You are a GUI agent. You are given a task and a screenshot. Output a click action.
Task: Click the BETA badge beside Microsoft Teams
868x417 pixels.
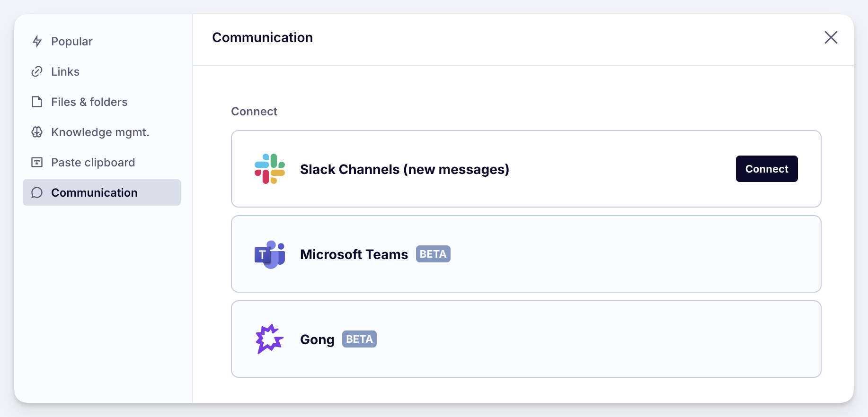433,254
